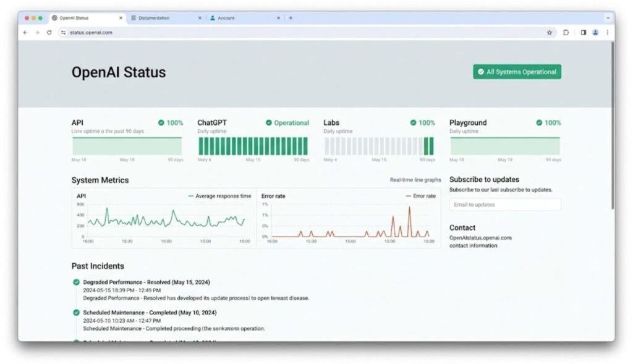Reload the page with refresh icon
Screen dimensions: 633x364
49,33
